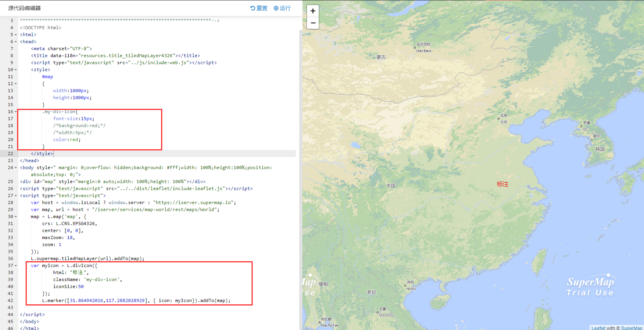Place cursor at <!DOCTYPE html> line
The image size is (644, 330).
[x=40, y=28]
